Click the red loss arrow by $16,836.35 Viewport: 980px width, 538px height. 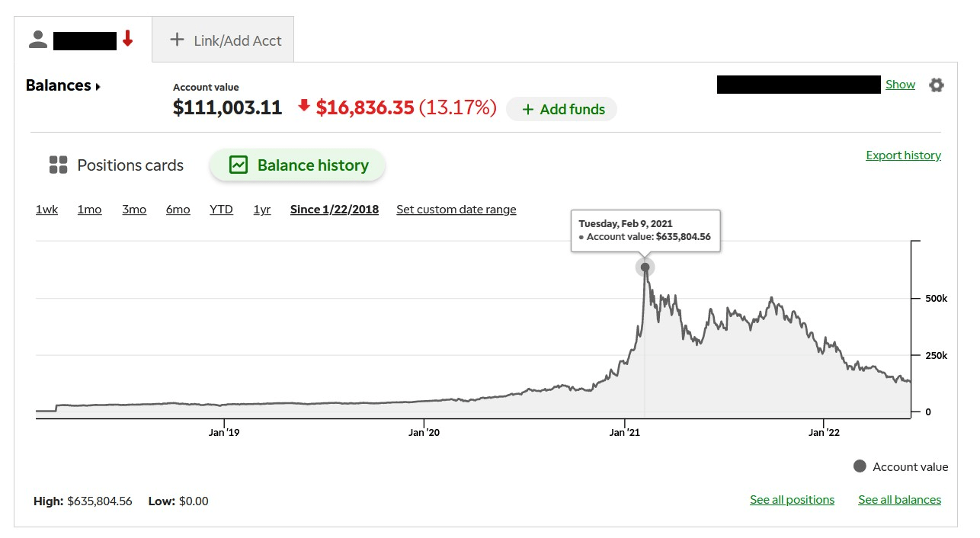[x=304, y=107]
